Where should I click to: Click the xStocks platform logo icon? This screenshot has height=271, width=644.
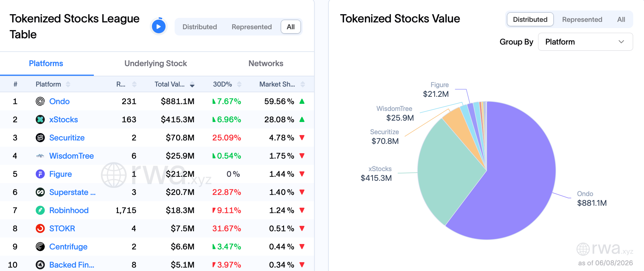tap(40, 119)
